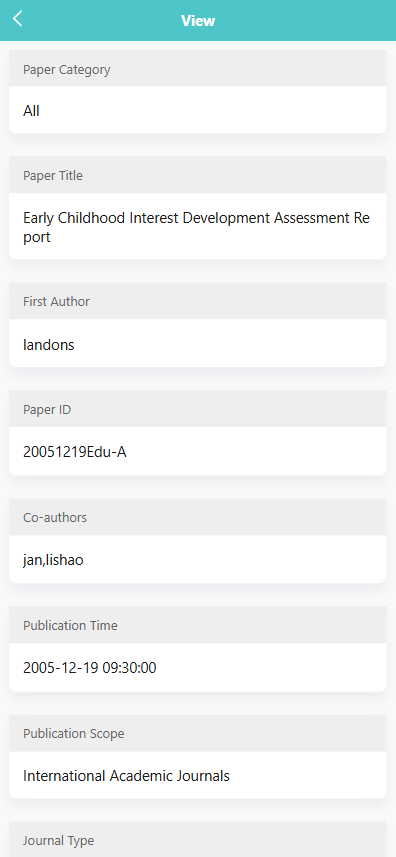Select the Paper Category label
Viewport: 396px width, 857px height.
(x=67, y=69)
